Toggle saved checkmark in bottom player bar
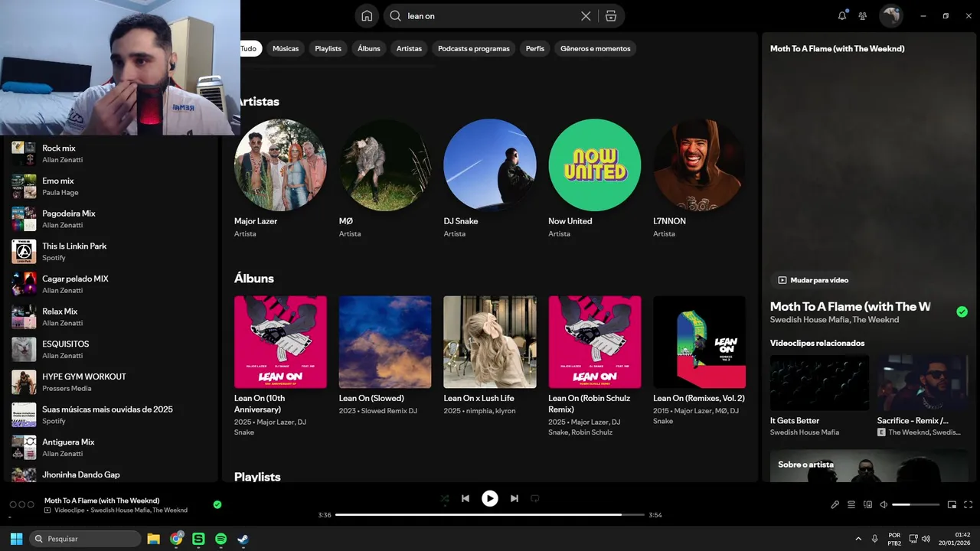Screen dimensions: 980x551 click(x=217, y=504)
